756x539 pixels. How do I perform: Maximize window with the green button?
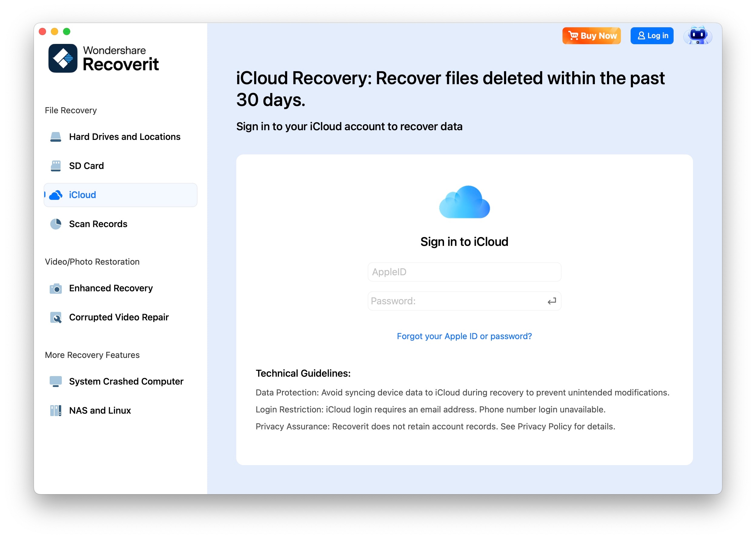click(67, 31)
